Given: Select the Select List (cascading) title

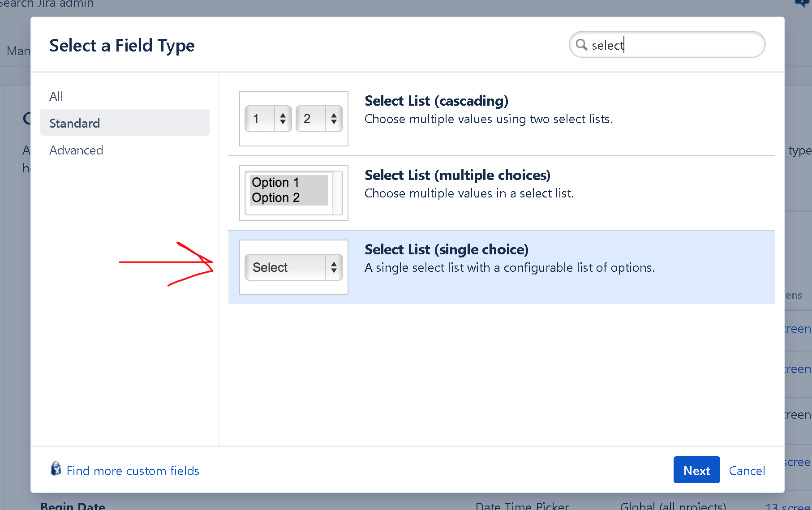Looking at the screenshot, I should click(436, 101).
